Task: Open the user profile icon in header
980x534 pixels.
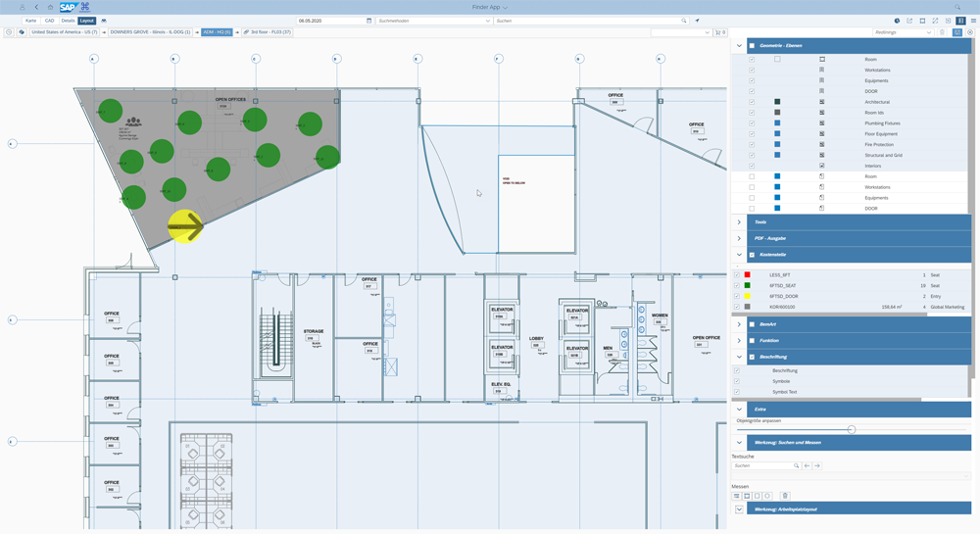Action: (22, 8)
